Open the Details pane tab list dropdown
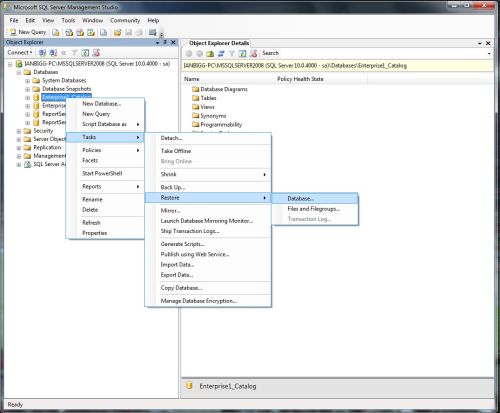500x413 pixels. pos(480,43)
